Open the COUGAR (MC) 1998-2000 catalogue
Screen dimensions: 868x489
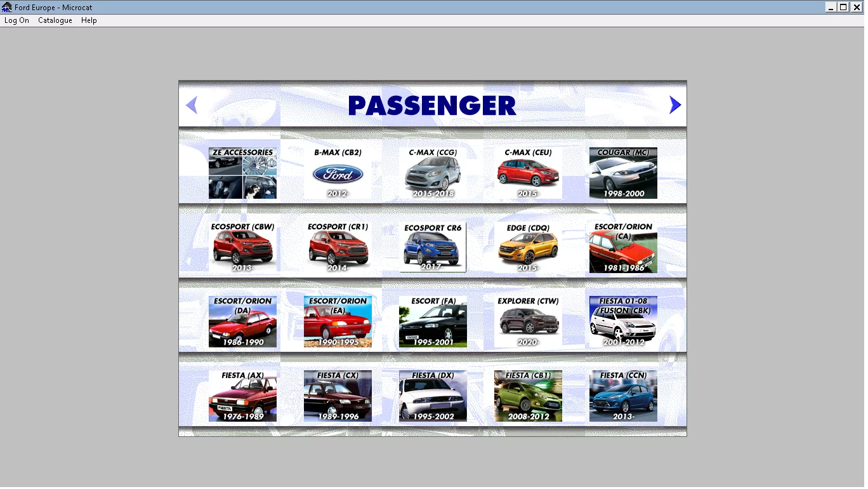(x=623, y=172)
